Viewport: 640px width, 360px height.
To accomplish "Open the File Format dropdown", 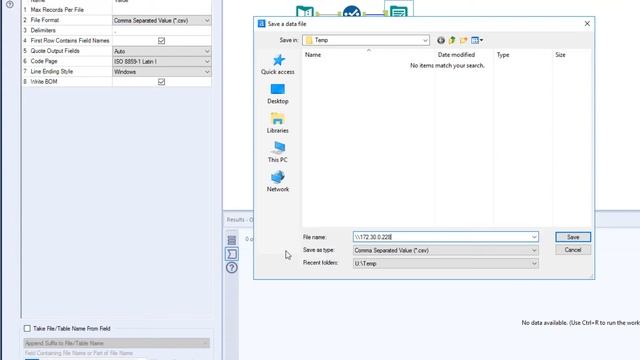I will point(162,20).
